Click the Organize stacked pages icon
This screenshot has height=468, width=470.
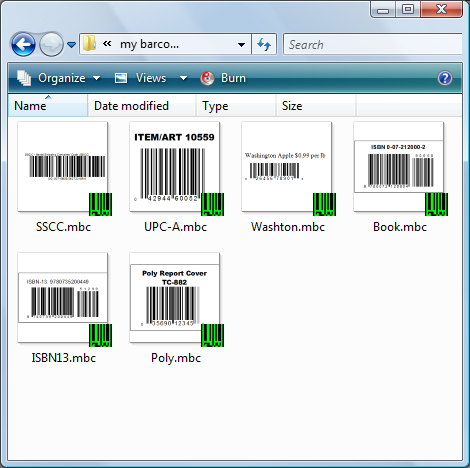pyautogui.click(x=24, y=78)
